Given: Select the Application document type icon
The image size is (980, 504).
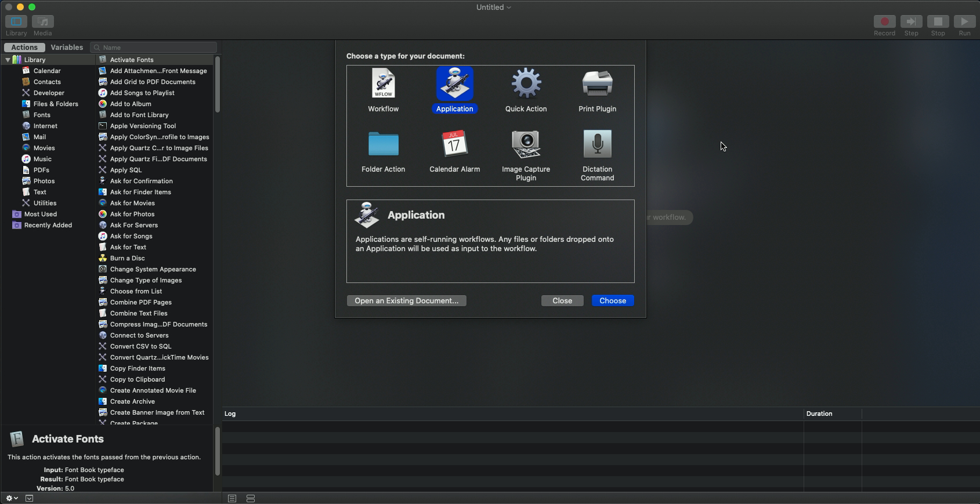Looking at the screenshot, I should [454, 84].
